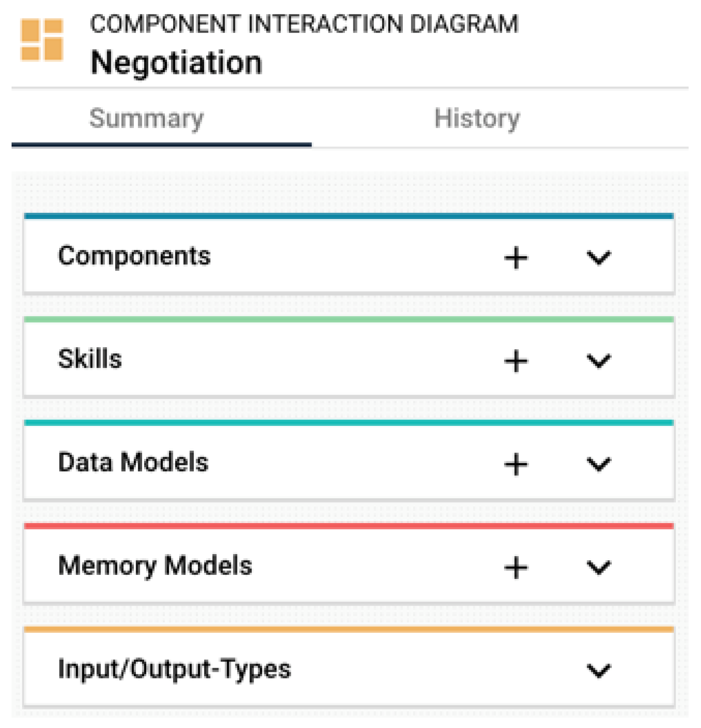Open the Data Models chevron dropdown
The image size is (701, 728).
coord(599,464)
